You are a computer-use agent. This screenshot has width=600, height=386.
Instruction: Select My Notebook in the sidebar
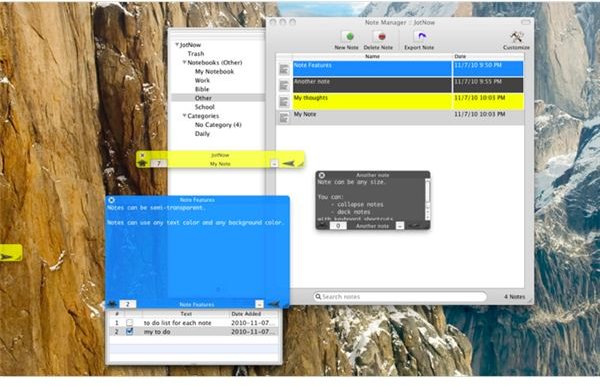[x=214, y=72]
